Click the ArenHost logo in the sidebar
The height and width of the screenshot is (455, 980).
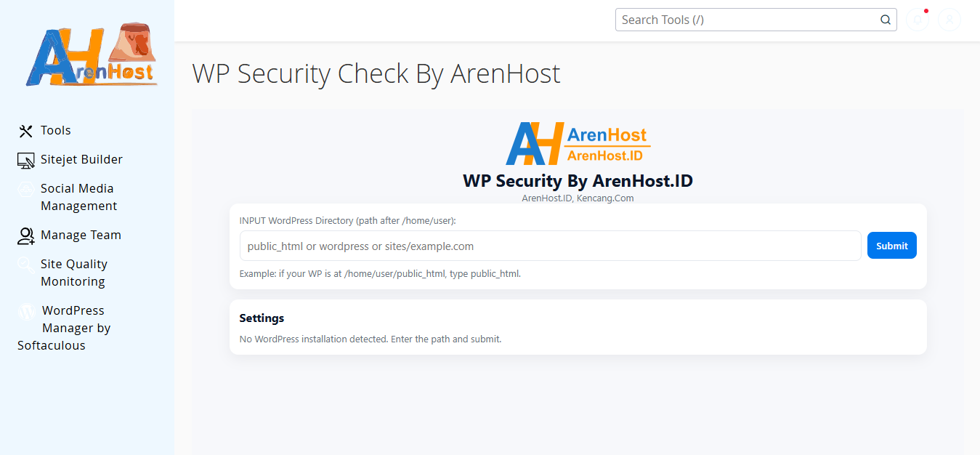(92, 55)
